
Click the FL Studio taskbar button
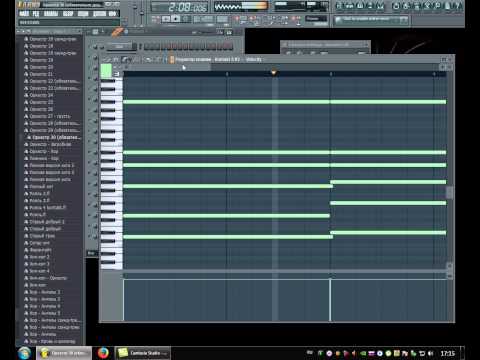(x=64, y=353)
